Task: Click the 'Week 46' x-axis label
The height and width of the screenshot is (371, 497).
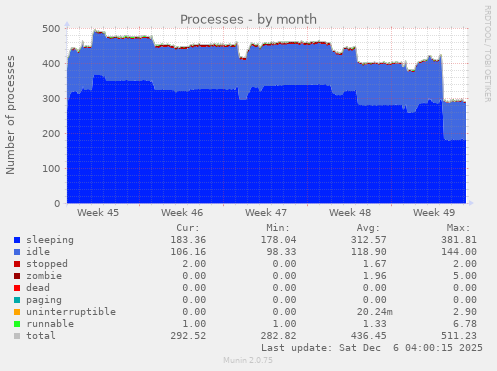Action: 182,213
